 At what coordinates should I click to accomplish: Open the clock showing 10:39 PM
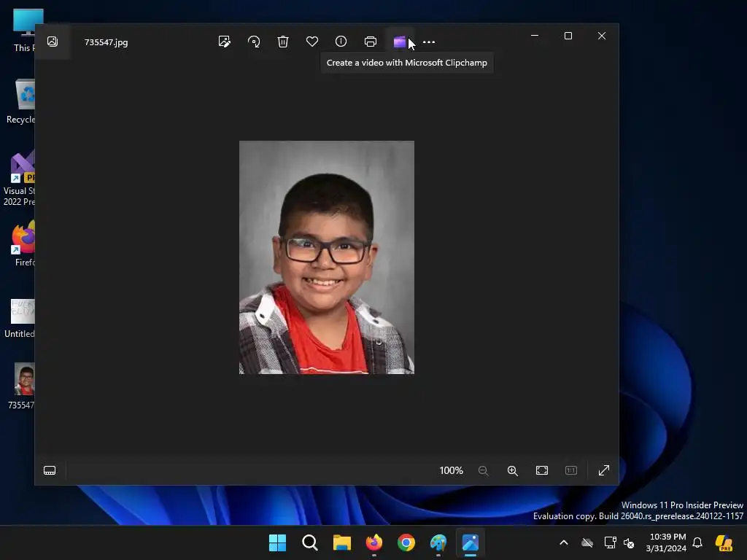click(x=667, y=542)
